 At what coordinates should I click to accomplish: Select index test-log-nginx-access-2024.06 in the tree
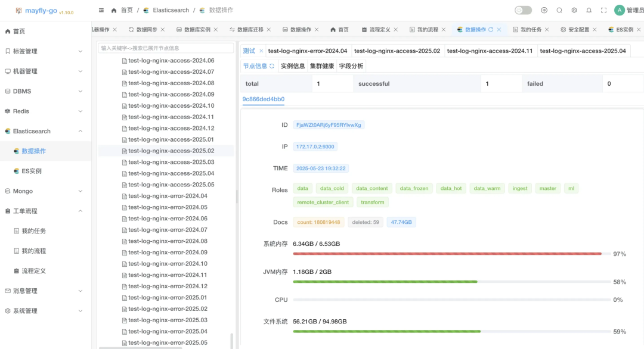(171, 60)
